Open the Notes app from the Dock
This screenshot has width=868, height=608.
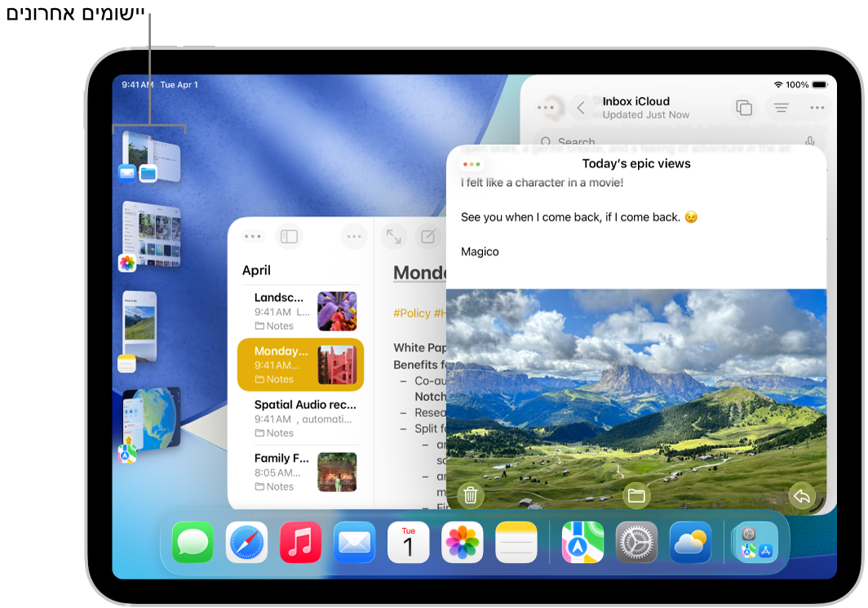[516, 542]
